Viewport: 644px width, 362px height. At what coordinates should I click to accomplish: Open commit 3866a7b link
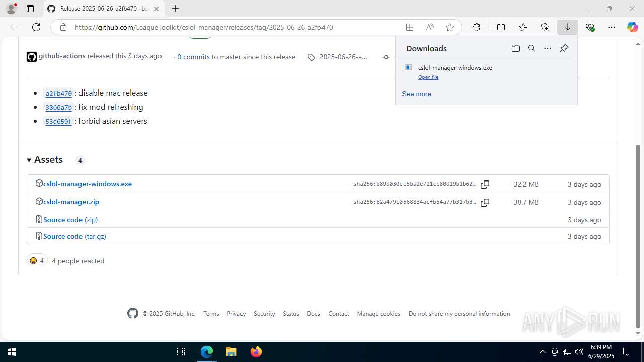[x=59, y=107]
